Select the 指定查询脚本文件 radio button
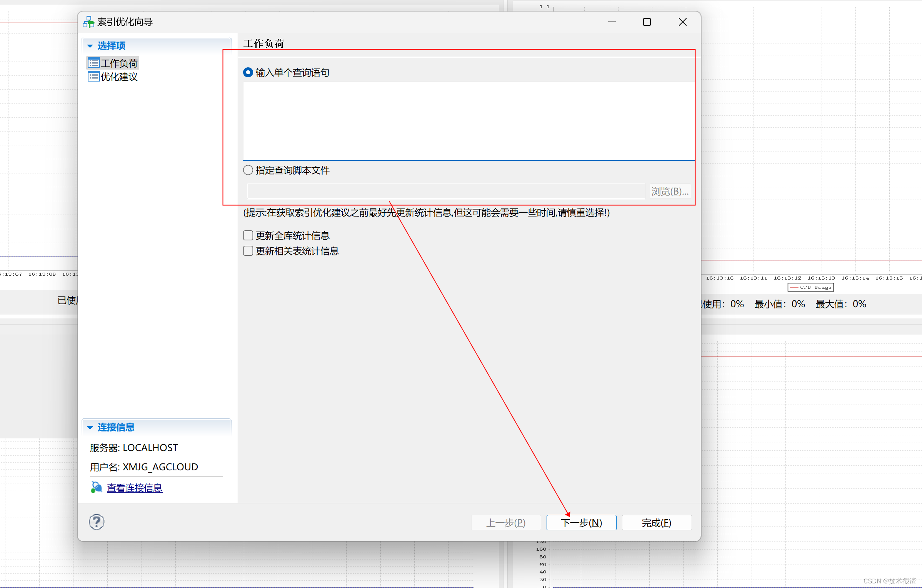The width and height of the screenshot is (922, 588). point(248,170)
